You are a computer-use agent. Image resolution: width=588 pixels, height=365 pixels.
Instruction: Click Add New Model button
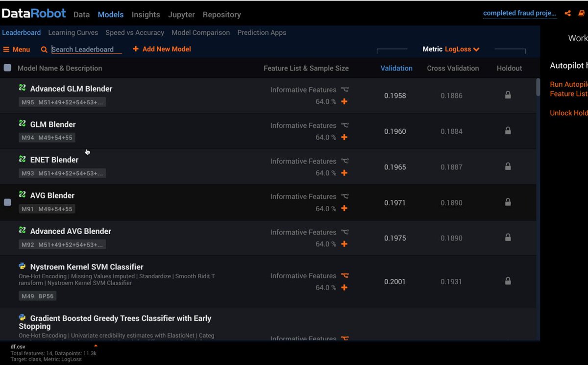(x=162, y=49)
